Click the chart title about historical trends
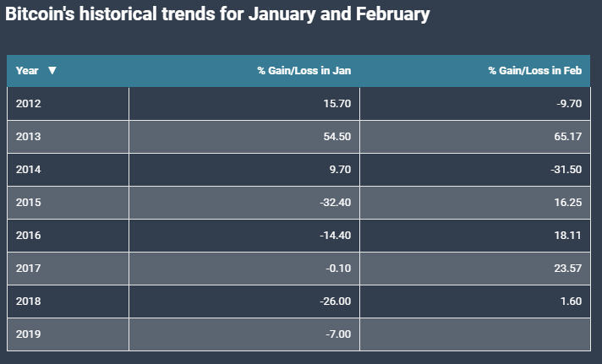 coord(218,14)
